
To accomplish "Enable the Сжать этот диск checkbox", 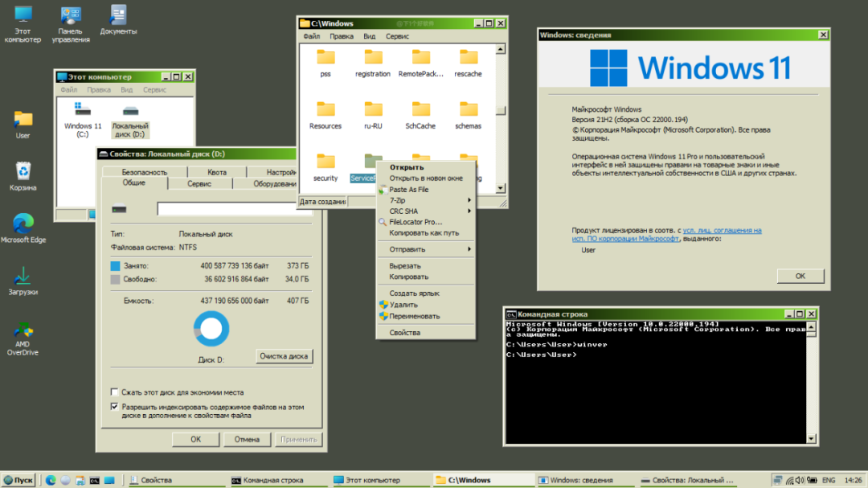I will pos(114,392).
